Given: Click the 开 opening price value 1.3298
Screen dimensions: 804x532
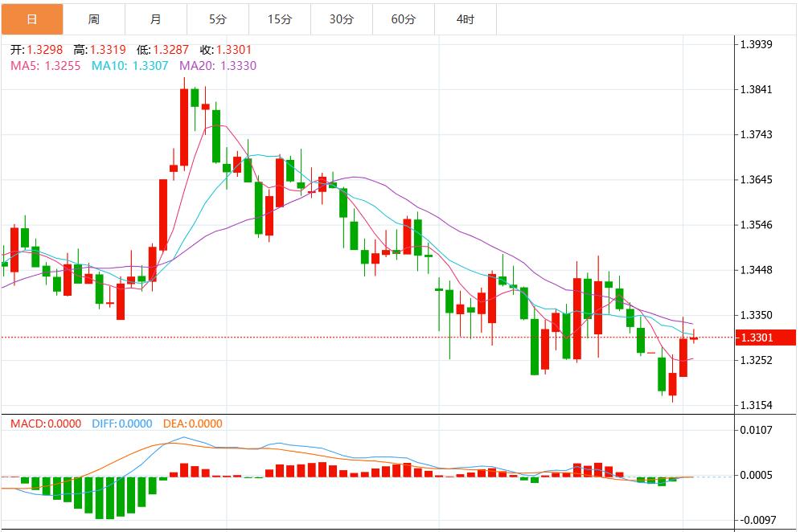Looking at the screenshot, I should click(45, 50).
